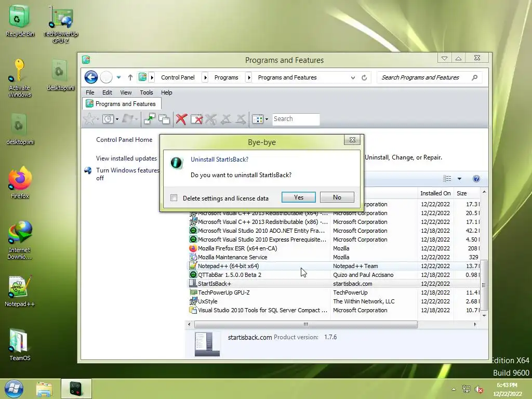Click Yes to uninstall StartIsBack
The width and height of the screenshot is (532, 399).
click(x=299, y=197)
